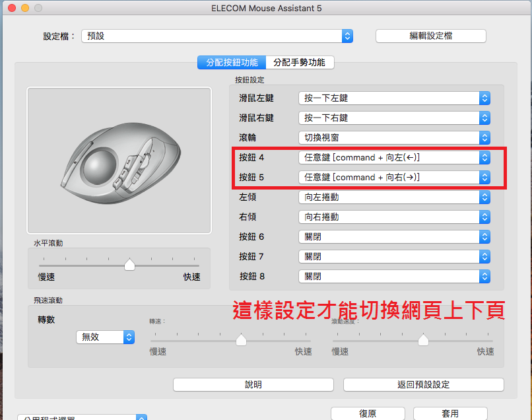Click the 水平滾動 speed slider handle
The image size is (532, 420).
click(x=129, y=265)
